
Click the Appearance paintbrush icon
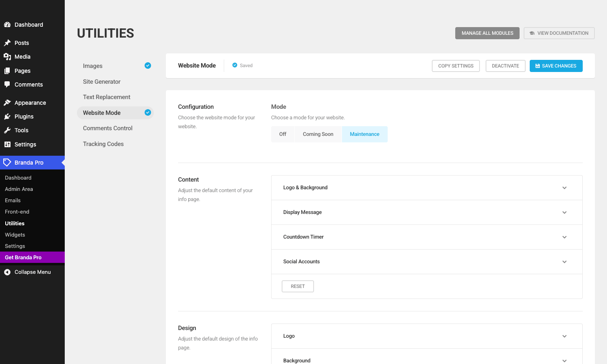point(7,103)
